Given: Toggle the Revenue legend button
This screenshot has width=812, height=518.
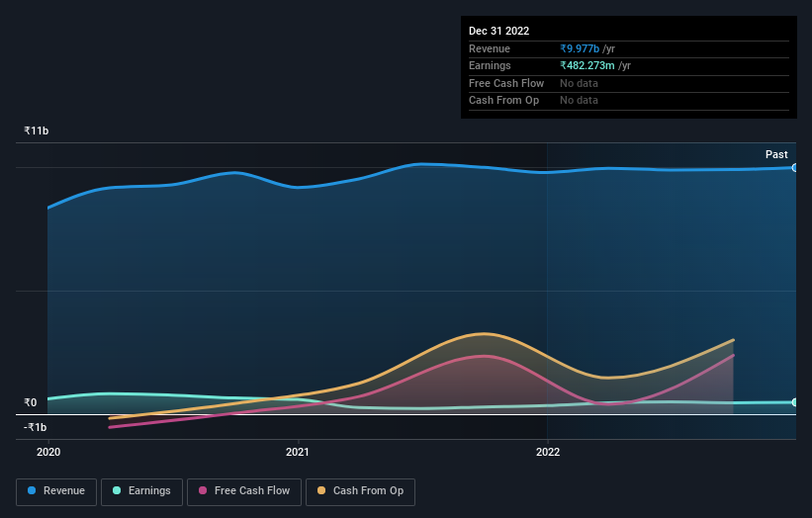Looking at the screenshot, I should [56, 491].
